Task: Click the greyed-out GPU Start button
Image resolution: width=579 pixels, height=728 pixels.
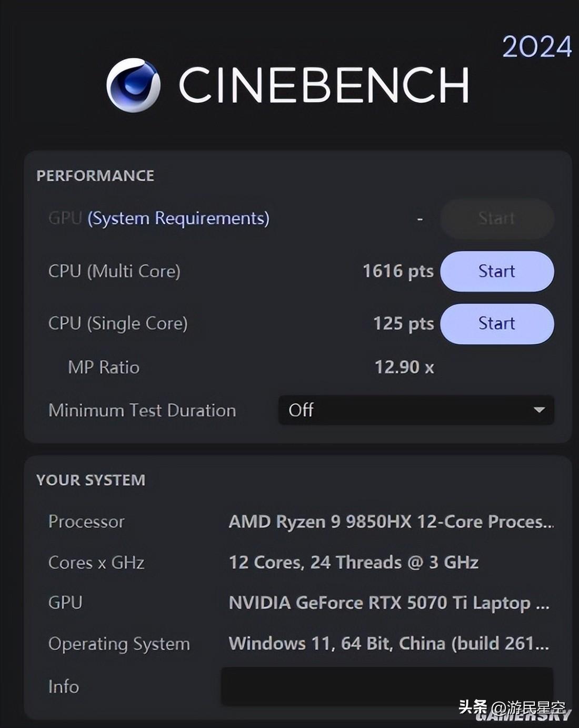Action: click(x=496, y=218)
